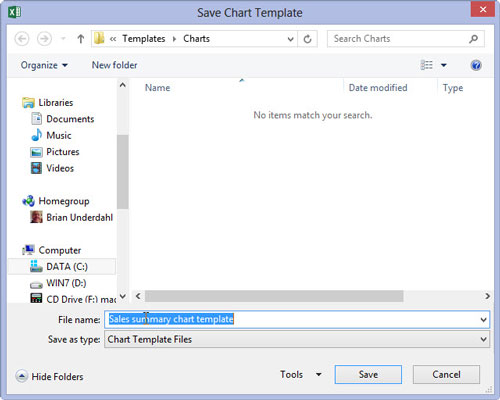Open the Videos library

60,168
